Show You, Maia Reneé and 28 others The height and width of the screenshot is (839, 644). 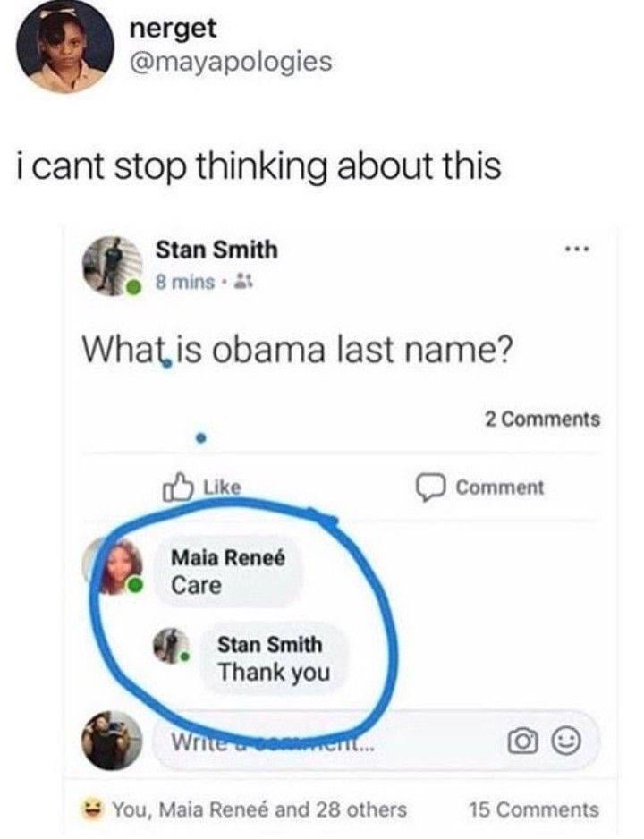259,809
